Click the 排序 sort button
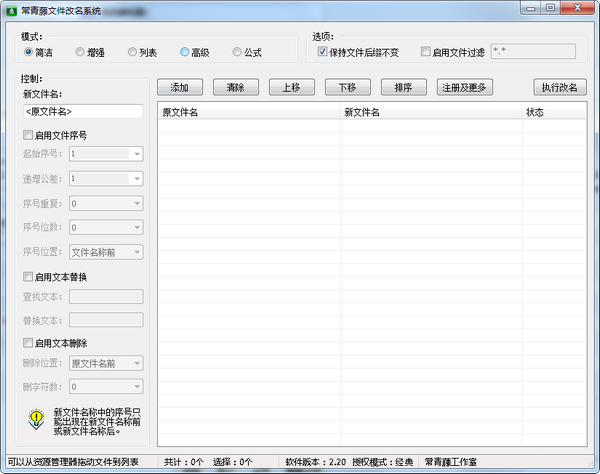The height and width of the screenshot is (474, 600). click(403, 87)
